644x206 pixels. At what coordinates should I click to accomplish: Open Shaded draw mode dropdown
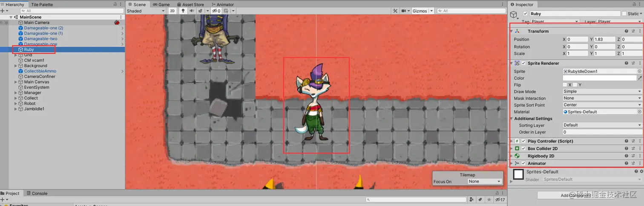(x=146, y=11)
